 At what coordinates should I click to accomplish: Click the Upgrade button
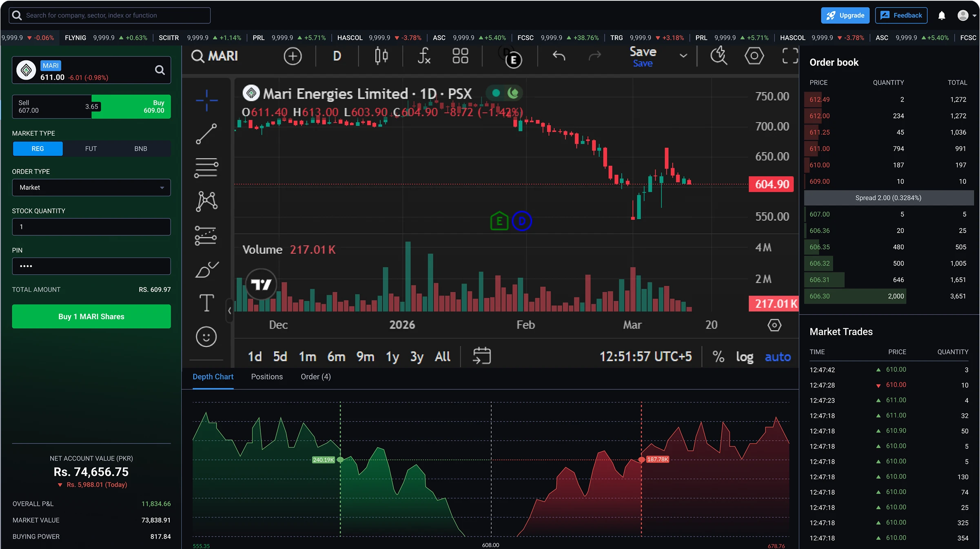[x=845, y=16]
